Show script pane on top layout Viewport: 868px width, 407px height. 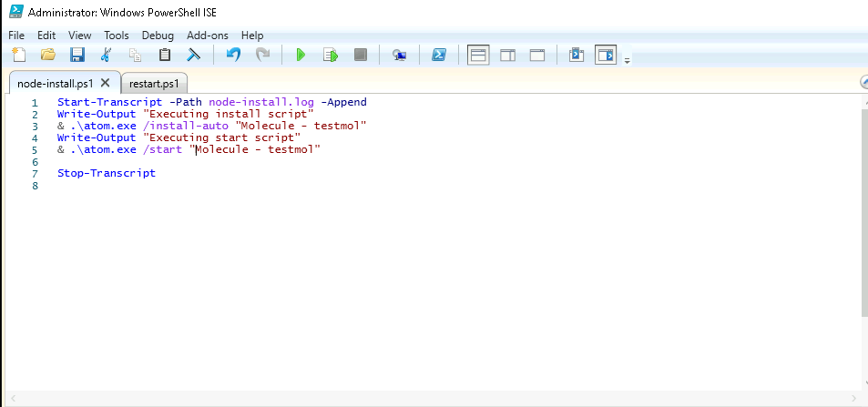click(x=478, y=56)
